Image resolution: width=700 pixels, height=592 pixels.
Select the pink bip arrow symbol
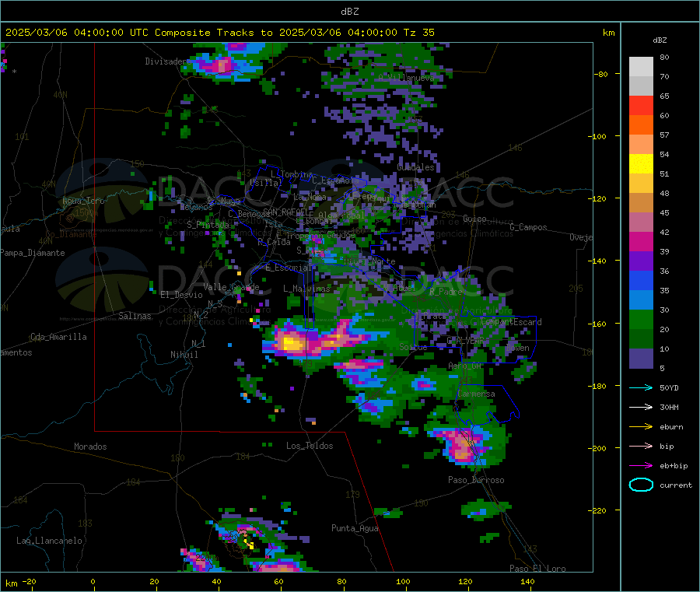641,446
